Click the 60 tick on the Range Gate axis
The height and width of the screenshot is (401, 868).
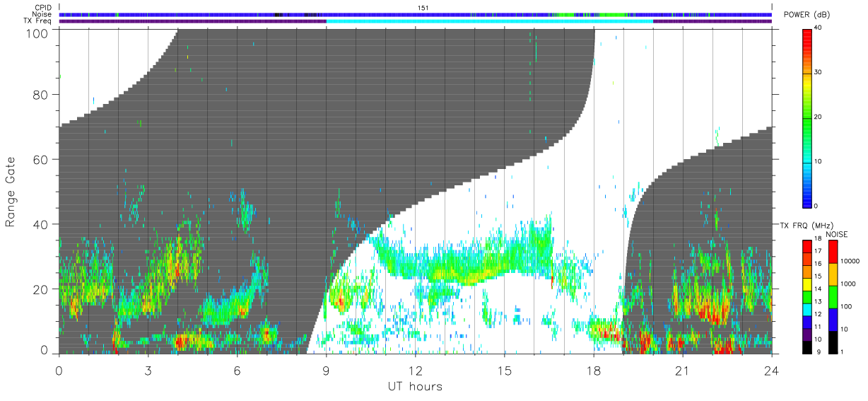(x=41, y=159)
